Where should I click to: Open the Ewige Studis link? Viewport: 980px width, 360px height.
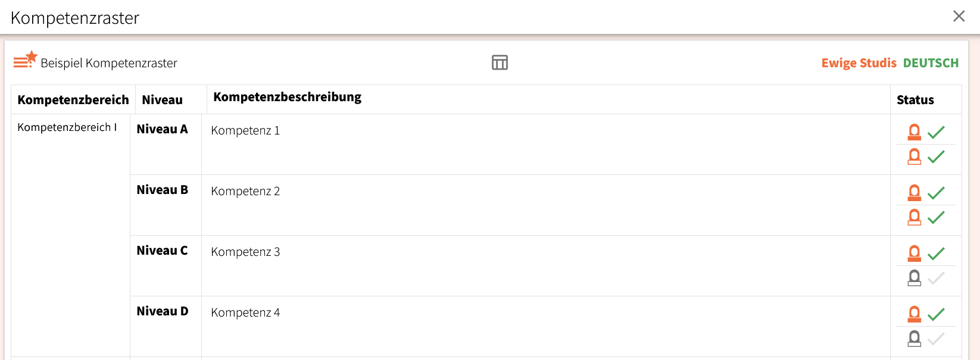pyautogui.click(x=859, y=63)
